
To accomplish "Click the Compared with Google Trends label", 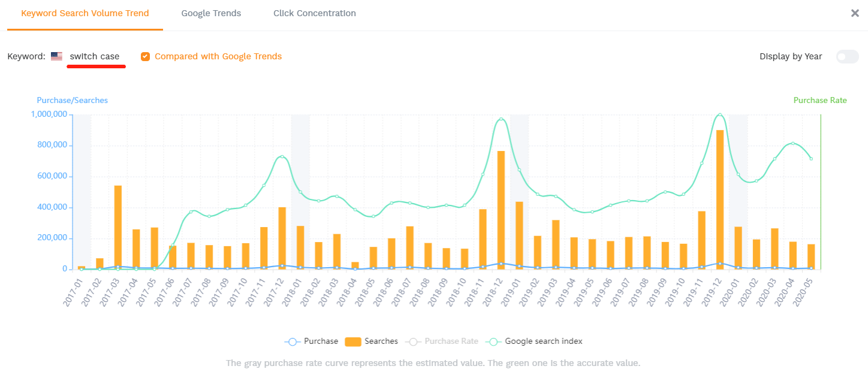I will (x=218, y=56).
